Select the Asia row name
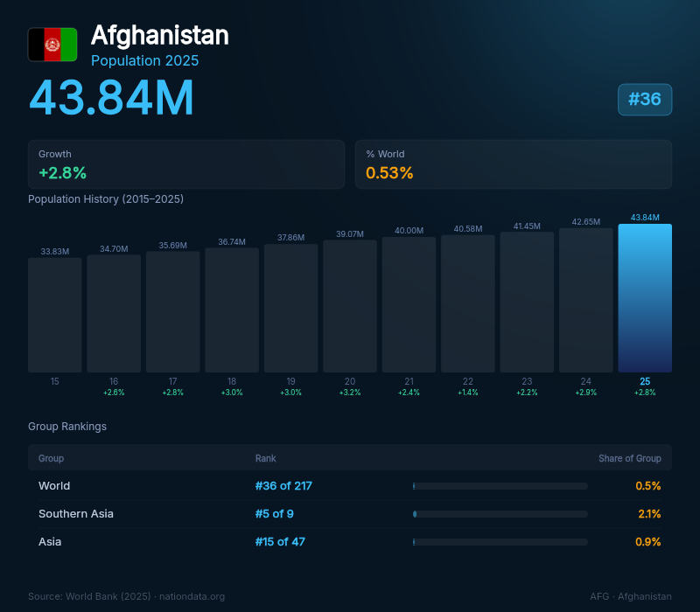Image resolution: width=700 pixels, height=612 pixels. 50,542
